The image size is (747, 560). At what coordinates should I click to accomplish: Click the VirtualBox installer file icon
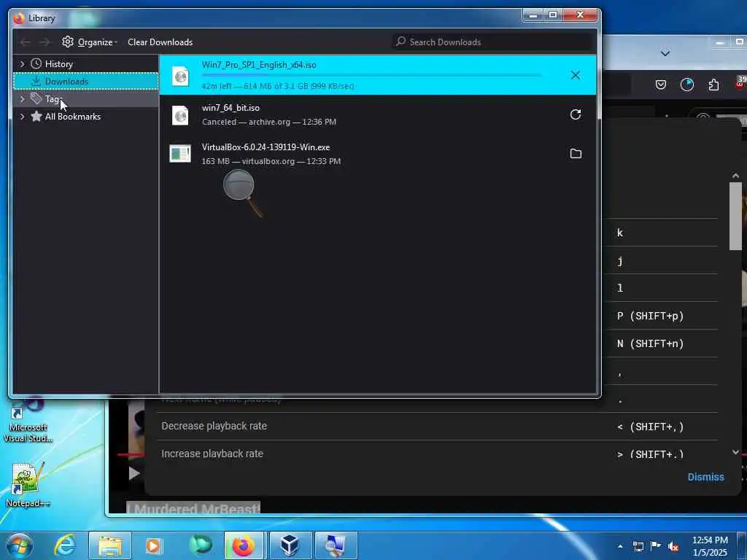[180, 153]
